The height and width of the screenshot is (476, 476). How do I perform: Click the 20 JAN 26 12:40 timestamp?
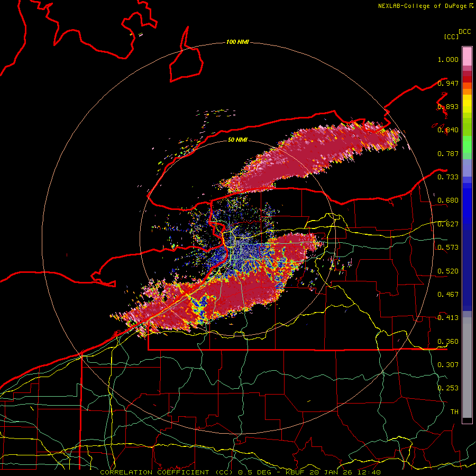point(345,472)
